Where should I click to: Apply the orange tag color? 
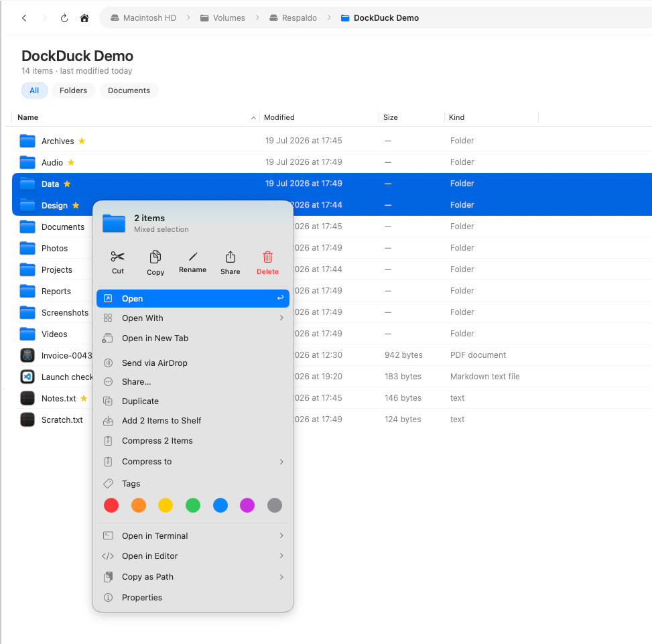139,505
